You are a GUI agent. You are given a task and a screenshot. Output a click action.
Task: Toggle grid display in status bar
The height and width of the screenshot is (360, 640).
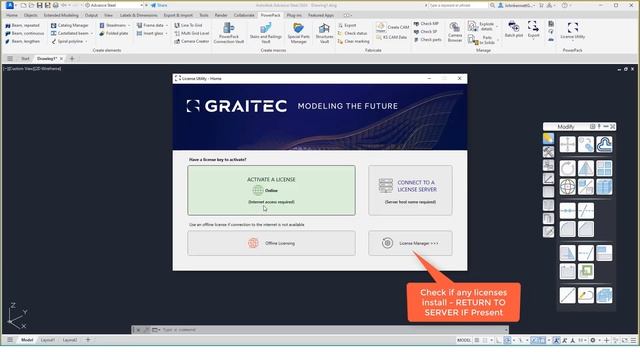pyautogui.click(x=477, y=340)
